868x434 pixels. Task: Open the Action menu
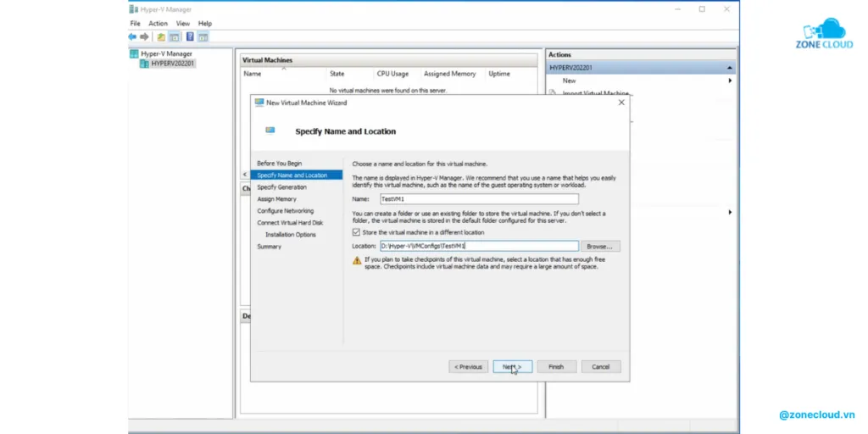[158, 23]
